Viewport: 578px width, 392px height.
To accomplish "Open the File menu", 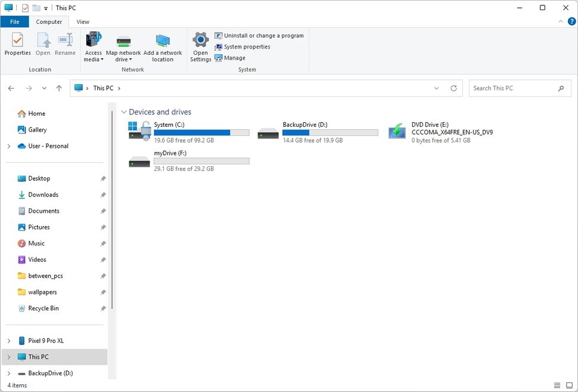I will [x=14, y=21].
